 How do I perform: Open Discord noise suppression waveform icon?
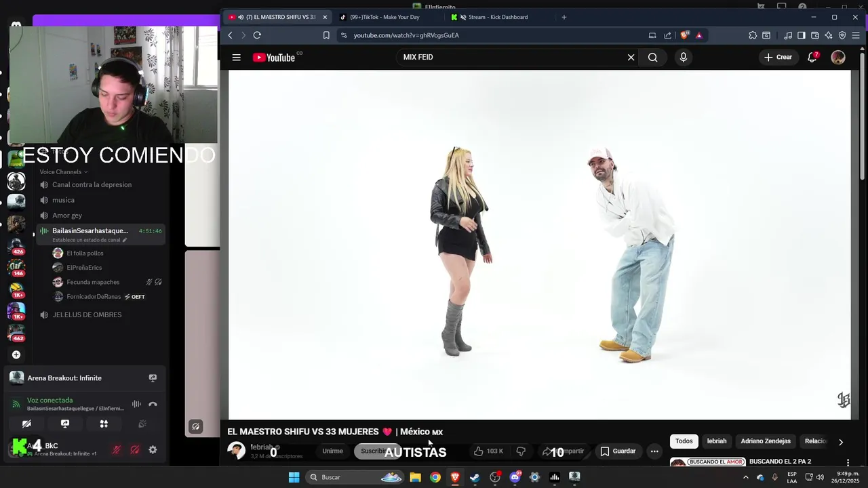point(136,404)
